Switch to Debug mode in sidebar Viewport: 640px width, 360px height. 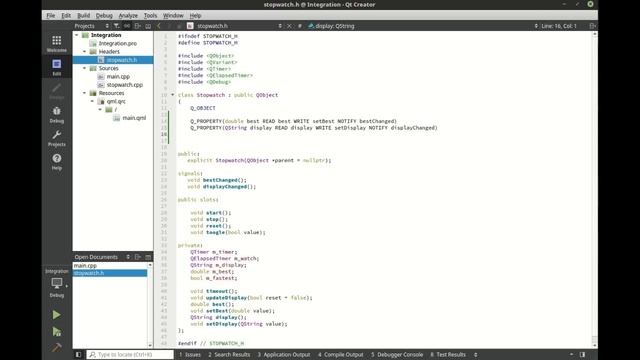pos(56,115)
